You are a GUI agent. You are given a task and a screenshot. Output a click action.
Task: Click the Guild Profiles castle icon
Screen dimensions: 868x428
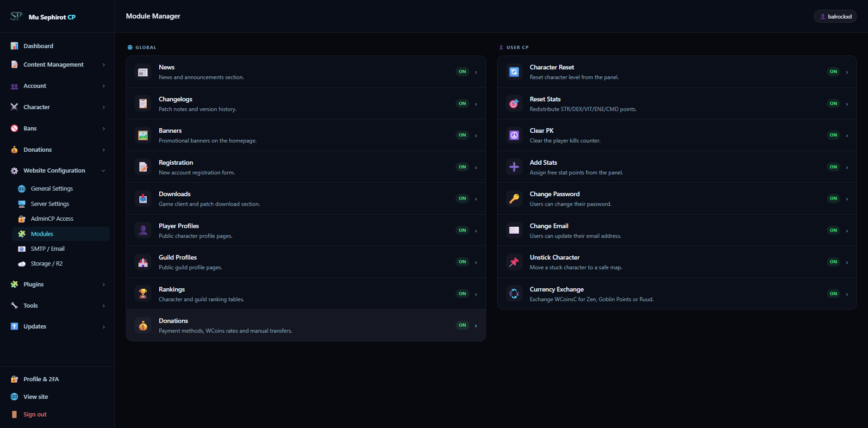(143, 262)
